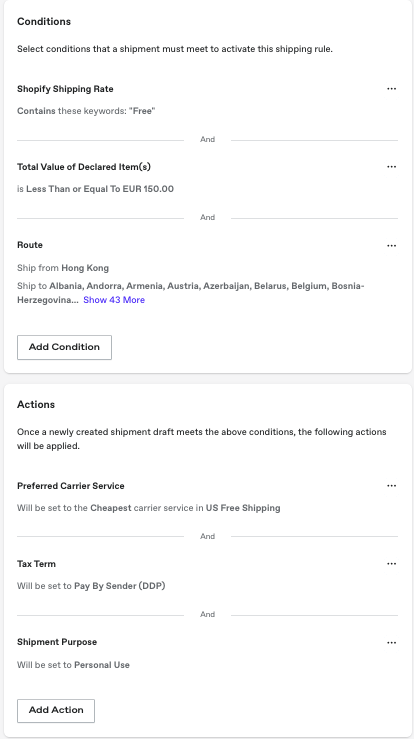Click the Actions section heading
Viewport: 414px width, 739px height.
[x=36, y=404]
